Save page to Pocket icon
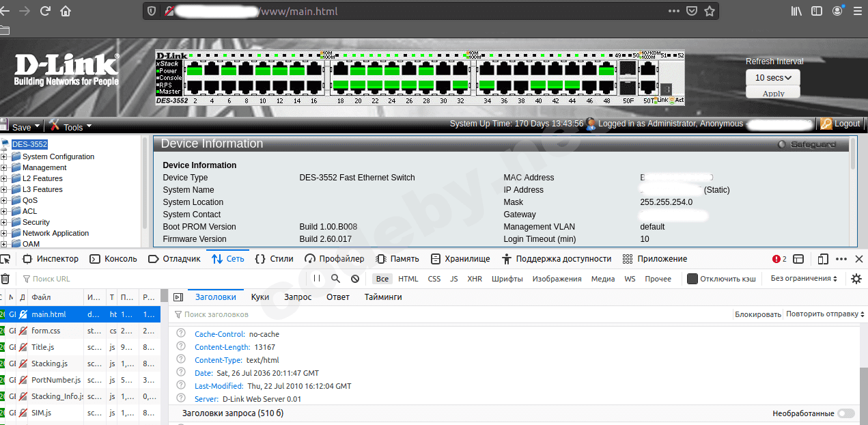This screenshot has height=425, width=868. click(692, 11)
